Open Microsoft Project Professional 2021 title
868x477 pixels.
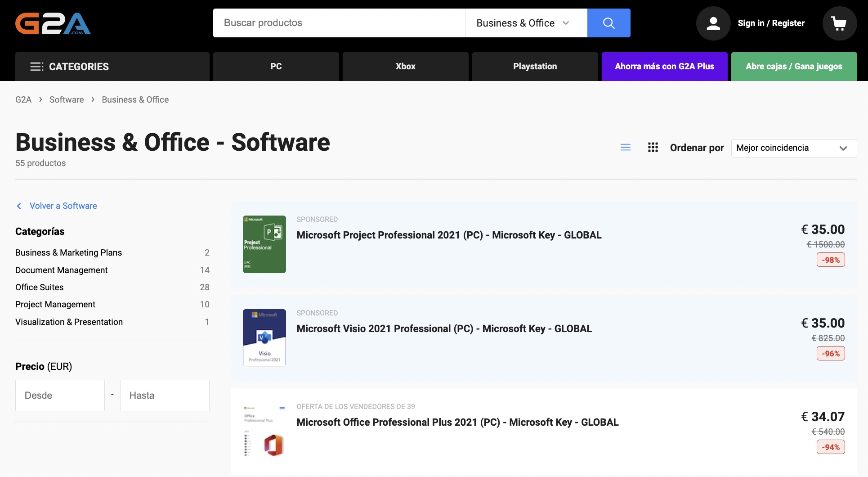(x=449, y=235)
